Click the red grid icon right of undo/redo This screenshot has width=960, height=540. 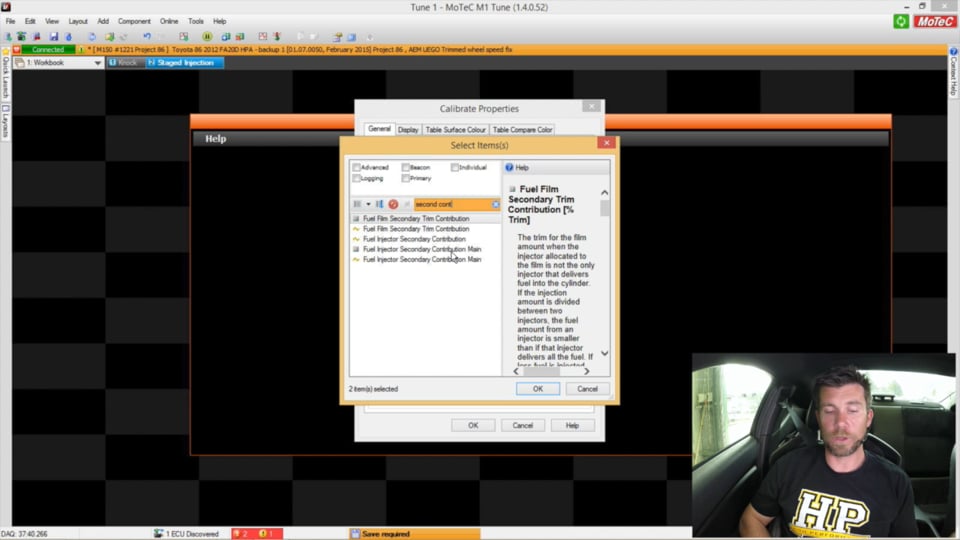coord(184,37)
